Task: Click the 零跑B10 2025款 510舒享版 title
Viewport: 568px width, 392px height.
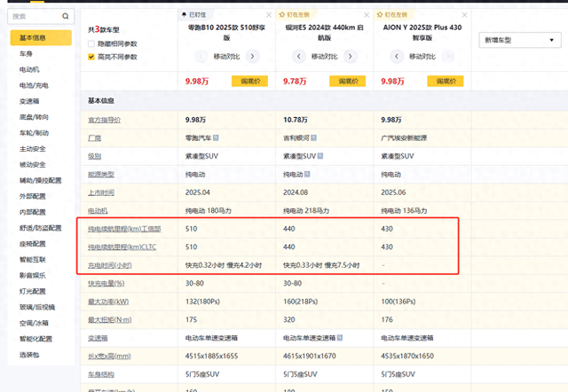Action: [x=227, y=33]
